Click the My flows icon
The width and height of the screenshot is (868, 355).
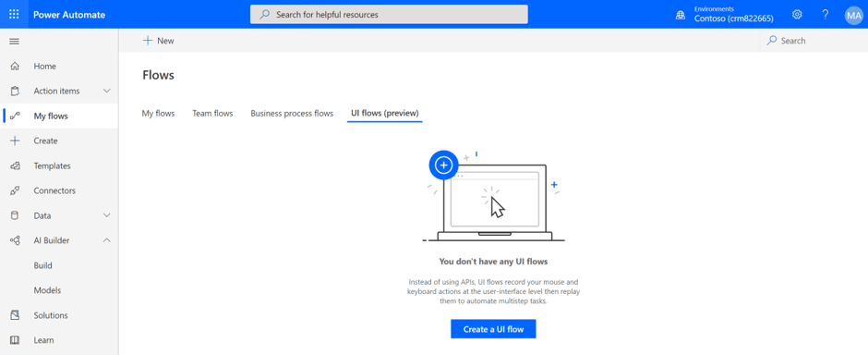tap(15, 116)
